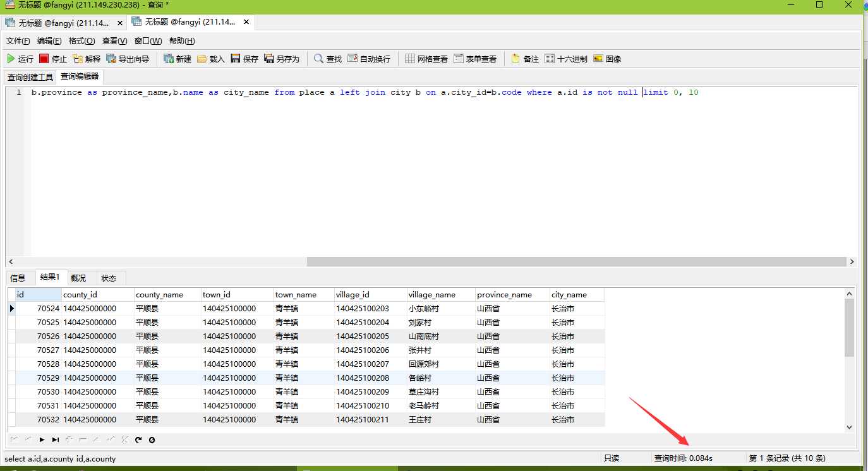Open the 查看(V) menu
The width and height of the screenshot is (868, 471).
point(114,41)
